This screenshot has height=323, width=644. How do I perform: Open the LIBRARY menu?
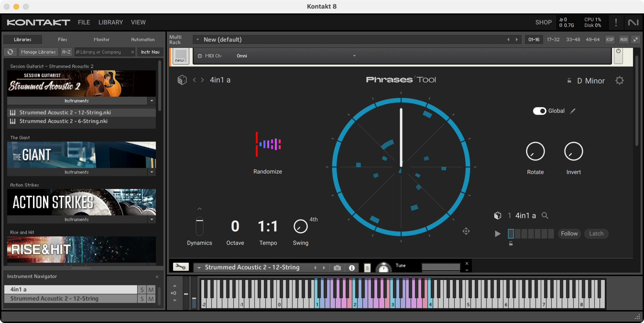(x=111, y=22)
